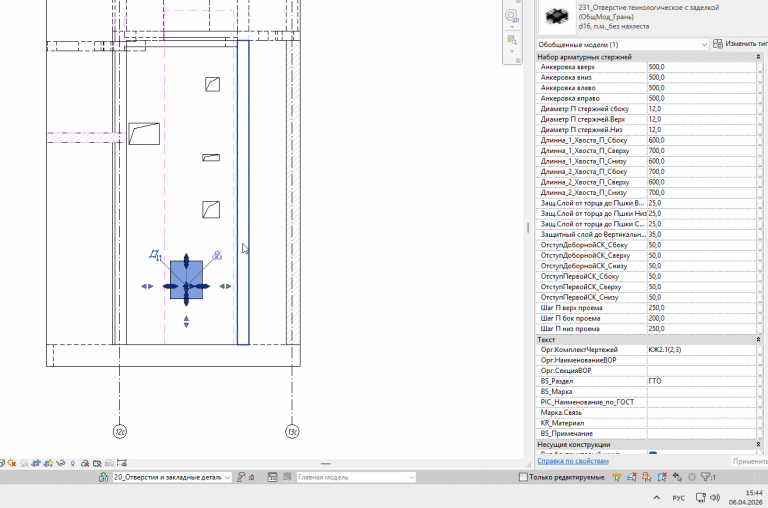Click empty 'BS_Марка' value field
Screen dimensions: 768x508
pos(702,391)
